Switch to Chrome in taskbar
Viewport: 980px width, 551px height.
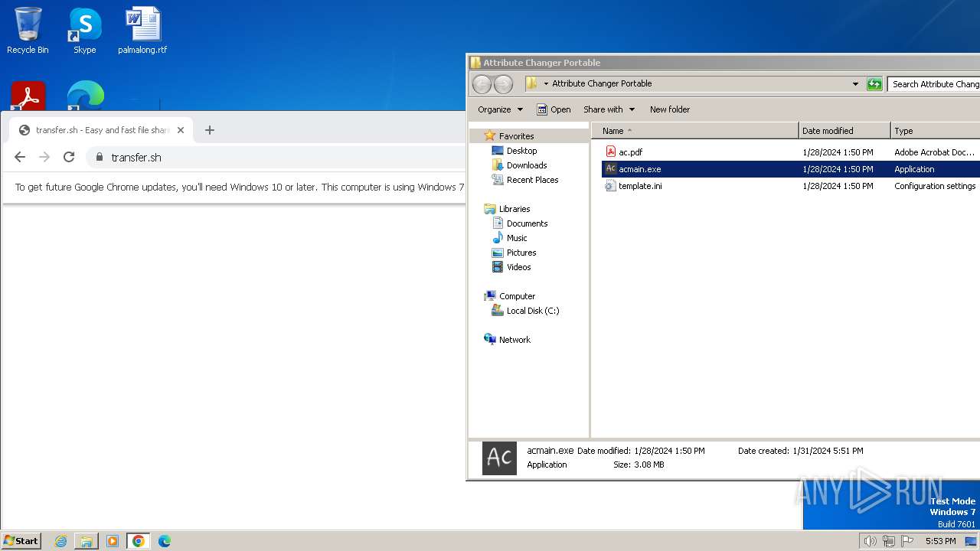(x=138, y=541)
